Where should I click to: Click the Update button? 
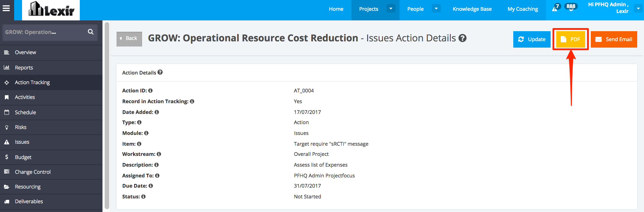[x=532, y=39]
